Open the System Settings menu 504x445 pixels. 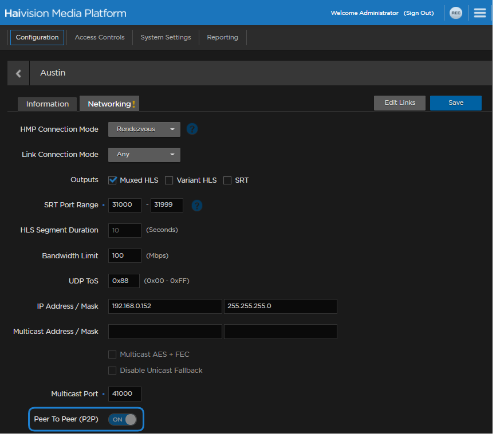pos(166,37)
